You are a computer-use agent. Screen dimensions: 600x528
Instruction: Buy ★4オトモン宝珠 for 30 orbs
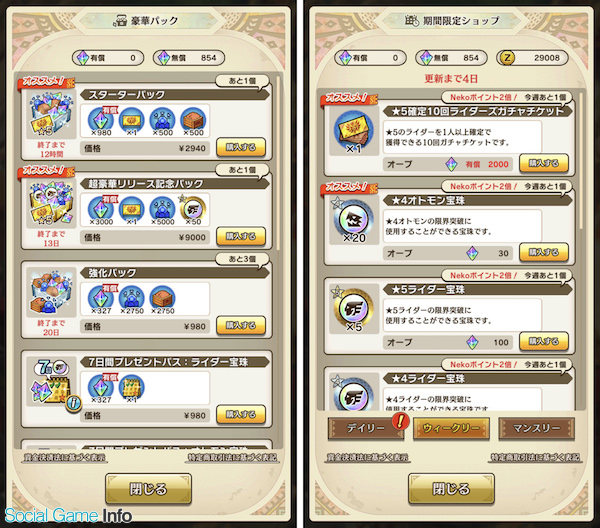pyautogui.click(x=544, y=253)
